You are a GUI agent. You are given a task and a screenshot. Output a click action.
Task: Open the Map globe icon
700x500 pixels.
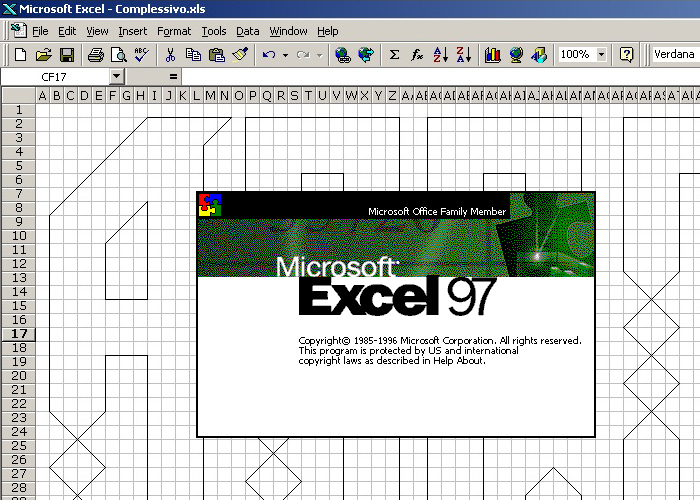pyautogui.click(x=516, y=55)
